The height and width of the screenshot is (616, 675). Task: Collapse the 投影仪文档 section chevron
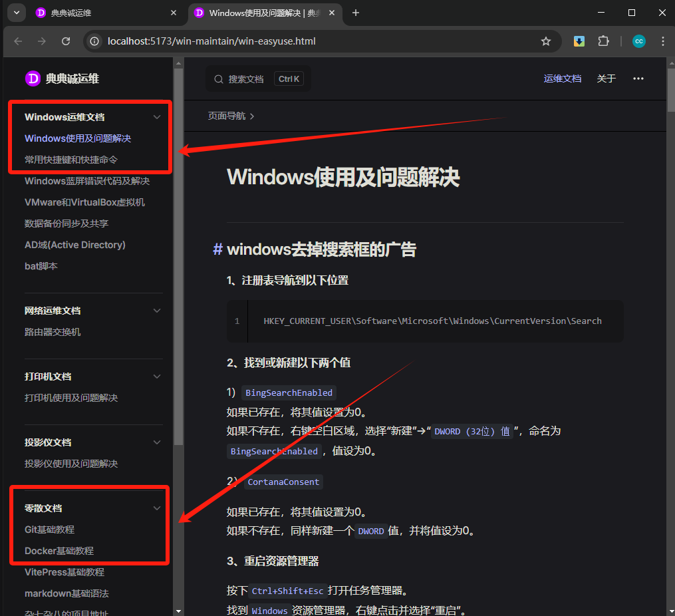click(157, 442)
